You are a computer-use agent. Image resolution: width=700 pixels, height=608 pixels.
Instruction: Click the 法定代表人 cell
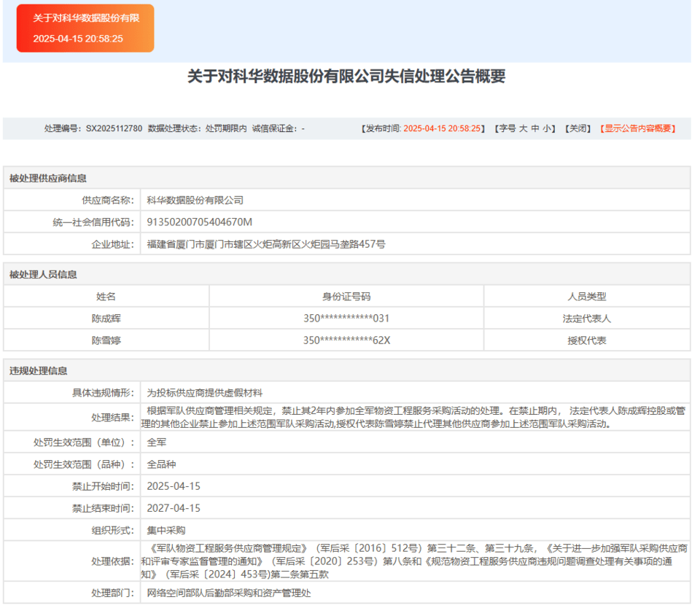pyautogui.click(x=586, y=319)
